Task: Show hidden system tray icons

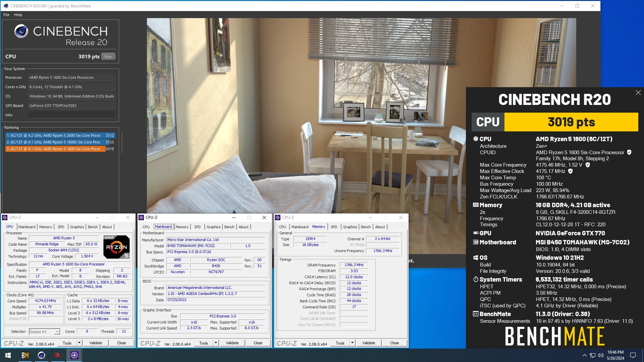Action: coord(585,355)
